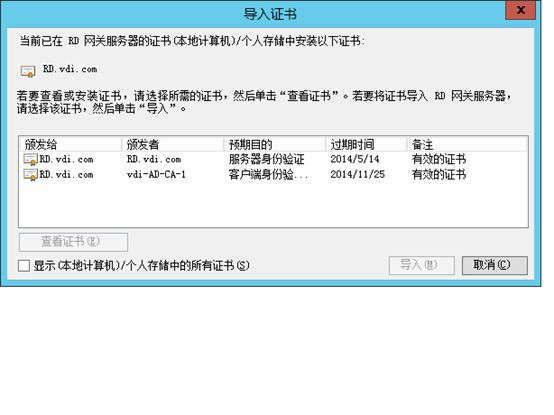Click the RD.vdi.com certificate icon above the instructions
Image resolution: width=554 pixels, height=415 pixels.
tap(28, 71)
